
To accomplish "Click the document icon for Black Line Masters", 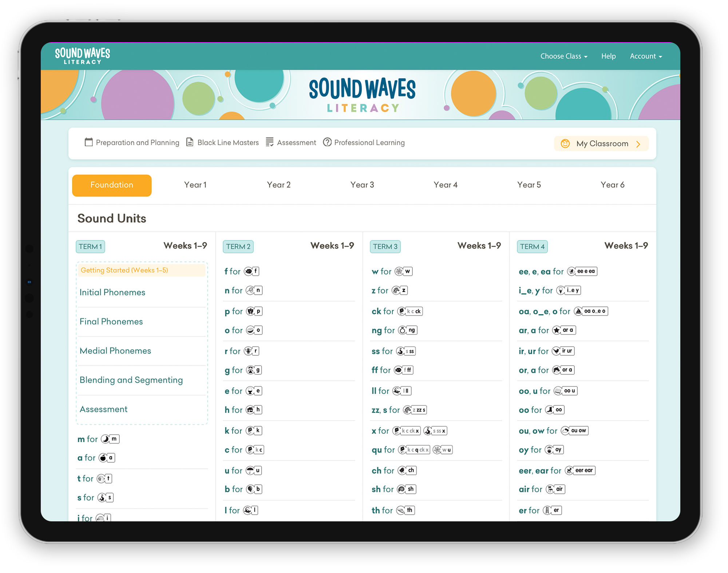I will [x=190, y=142].
